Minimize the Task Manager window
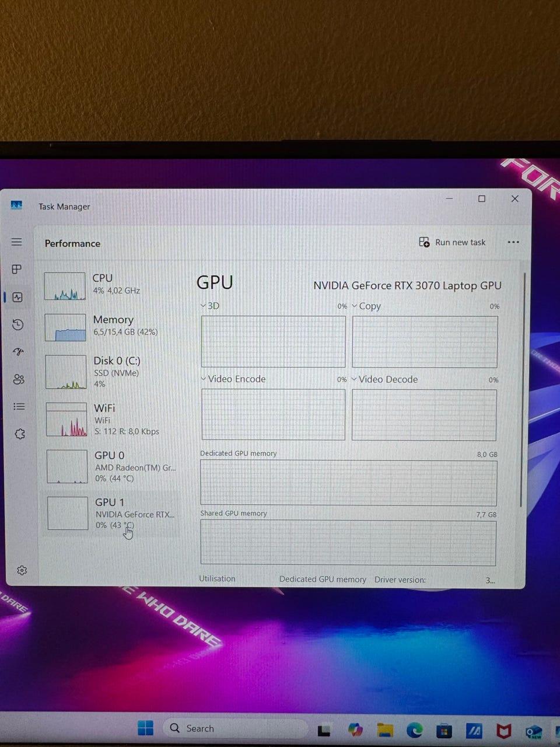 pos(449,198)
